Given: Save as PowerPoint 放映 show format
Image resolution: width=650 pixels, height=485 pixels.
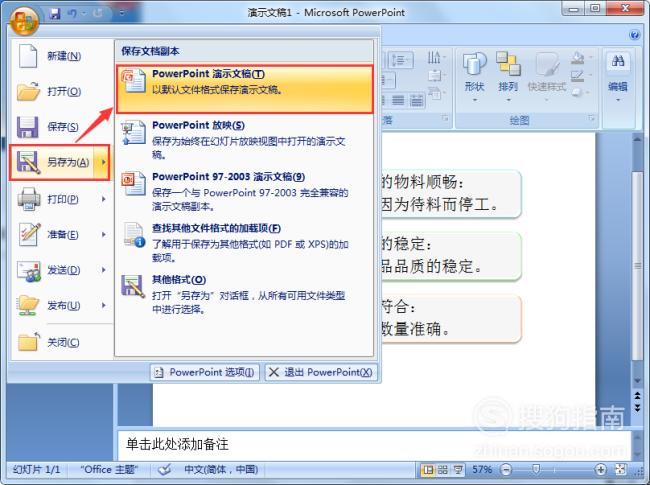Looking at the screenshot, I should pos(245,140).
